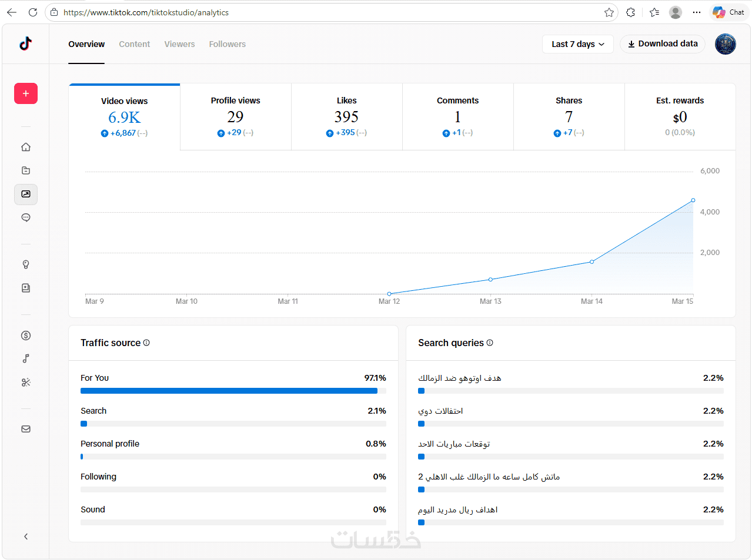Switch to the Followers tab
The image size is (752, 560).
click(228, 44)
